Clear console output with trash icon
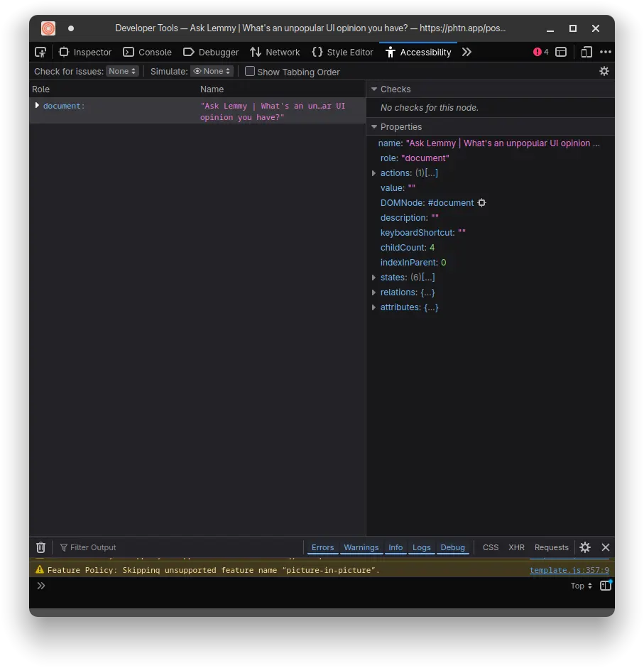644x668 pixels. (41, 547)
